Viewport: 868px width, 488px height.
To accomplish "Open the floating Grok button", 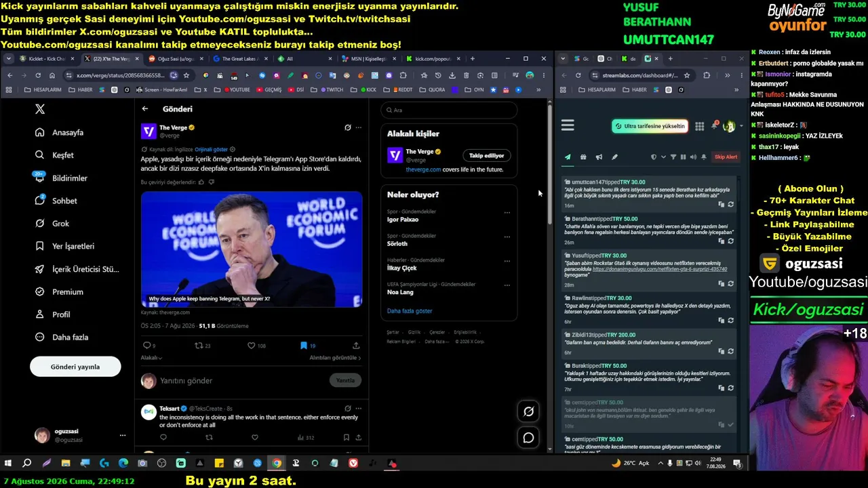I will tap(528, 411).
